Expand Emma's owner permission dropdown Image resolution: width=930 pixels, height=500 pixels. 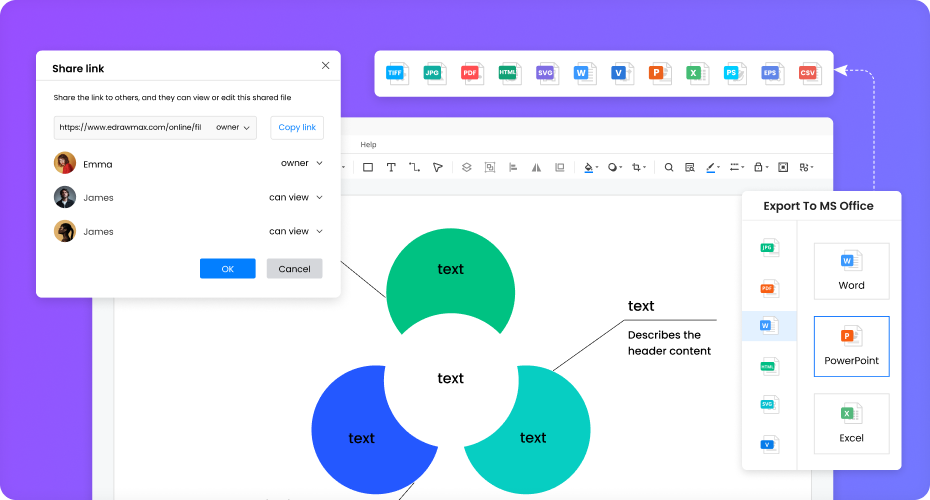click(301, 163)
